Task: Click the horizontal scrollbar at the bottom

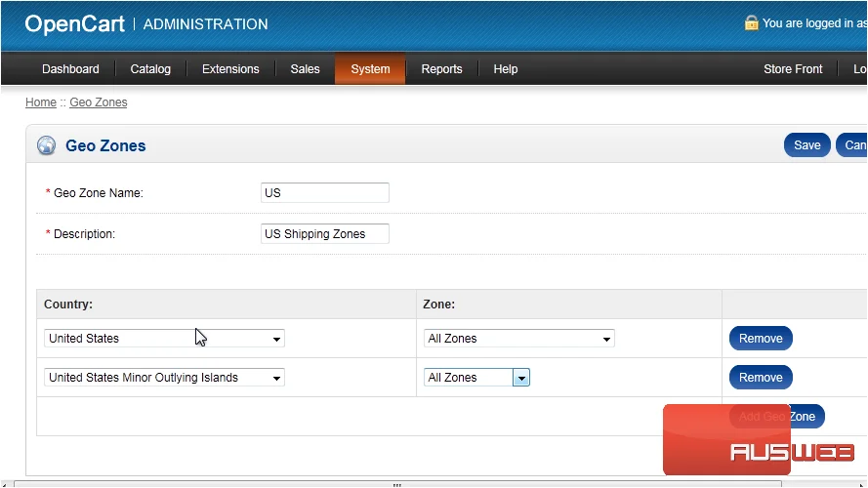Action: [x=397, y=484]
